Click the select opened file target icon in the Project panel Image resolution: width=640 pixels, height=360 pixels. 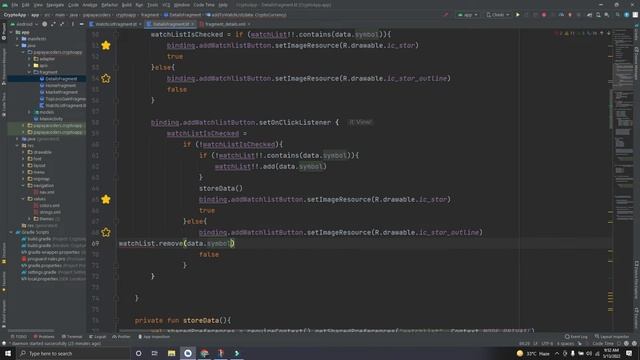(44, 24)
